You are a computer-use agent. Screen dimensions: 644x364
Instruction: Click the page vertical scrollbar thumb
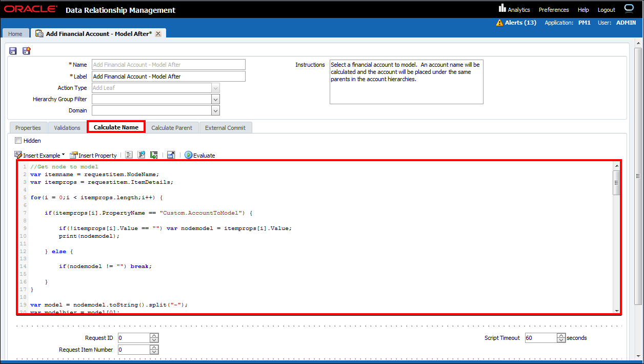coord(638,176)
